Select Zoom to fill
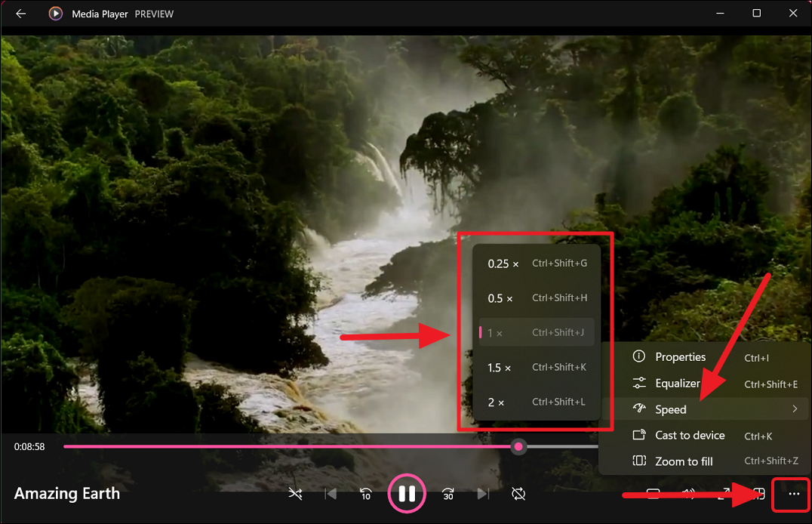The height and width of the screenshot is (524, 812). [x=684, y=461]
